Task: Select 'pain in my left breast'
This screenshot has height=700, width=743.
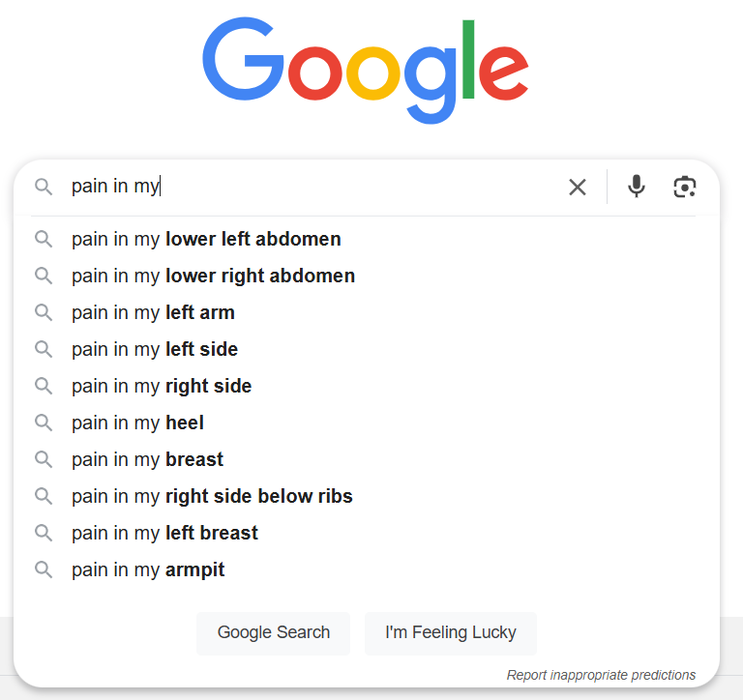Action: (x=164, y=533)
